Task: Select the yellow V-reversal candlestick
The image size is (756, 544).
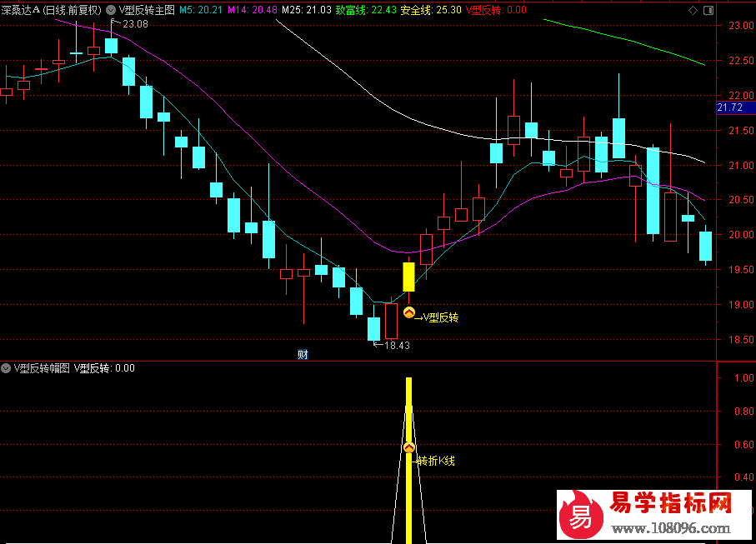Action: (x=408, y=277)
